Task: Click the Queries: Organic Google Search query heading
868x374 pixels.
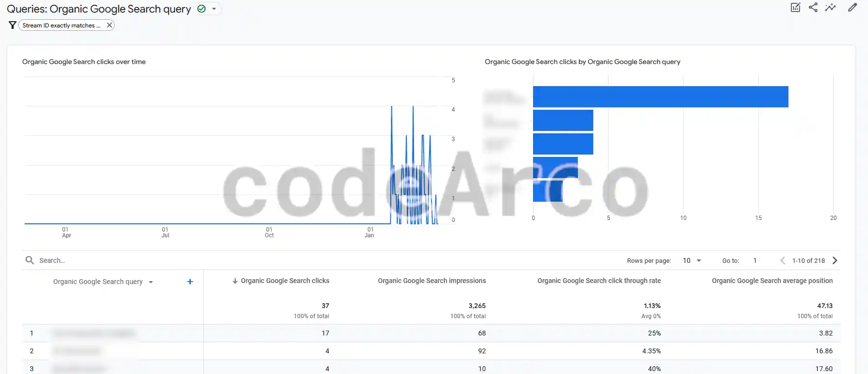Action: coord(99,9)
